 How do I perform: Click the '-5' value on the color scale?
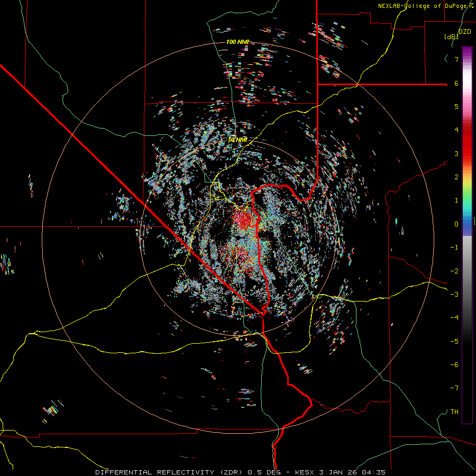[454, 342]
